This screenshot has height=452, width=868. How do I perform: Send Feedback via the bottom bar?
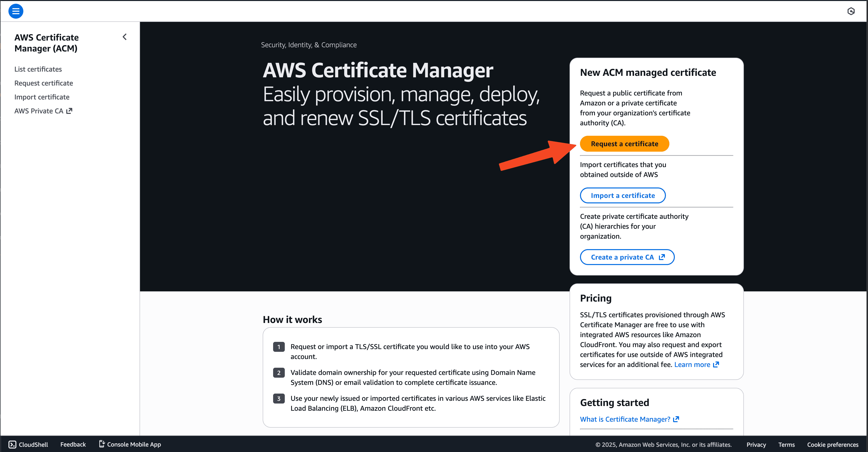click(x=73, y=444)
